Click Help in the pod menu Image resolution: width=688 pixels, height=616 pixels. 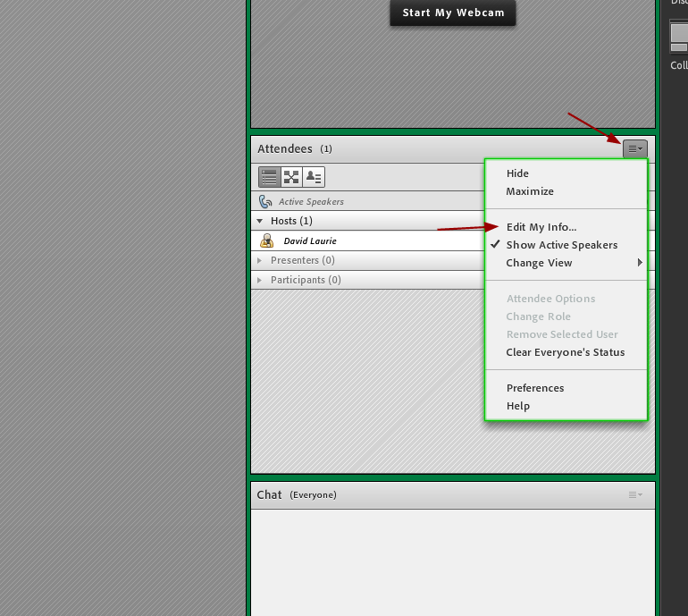pyautogui.click(x=518, y=406)
